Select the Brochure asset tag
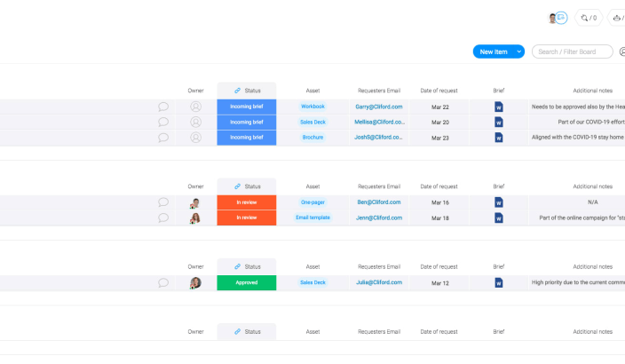The height and width of the screenshot is (364, 625). coord(312,137)
